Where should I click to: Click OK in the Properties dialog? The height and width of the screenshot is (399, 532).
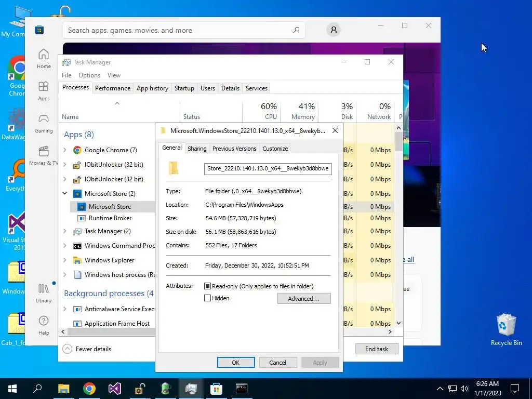236,362
